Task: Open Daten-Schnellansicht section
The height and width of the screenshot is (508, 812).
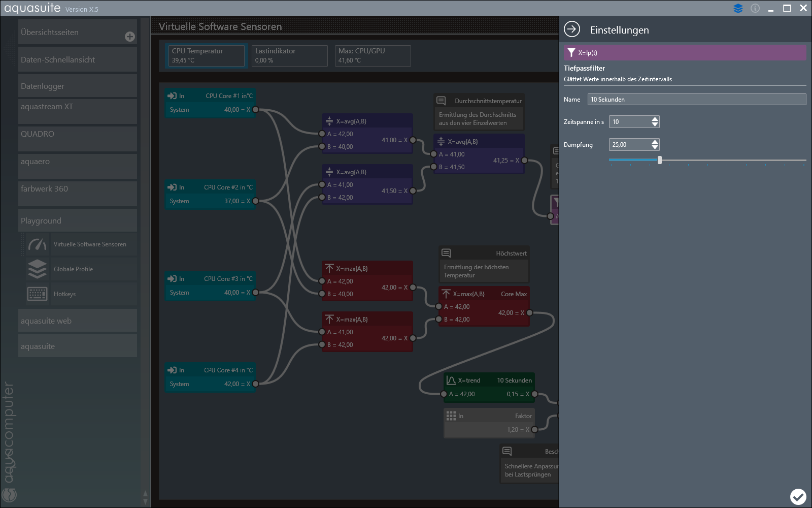Action: (78, 59)
